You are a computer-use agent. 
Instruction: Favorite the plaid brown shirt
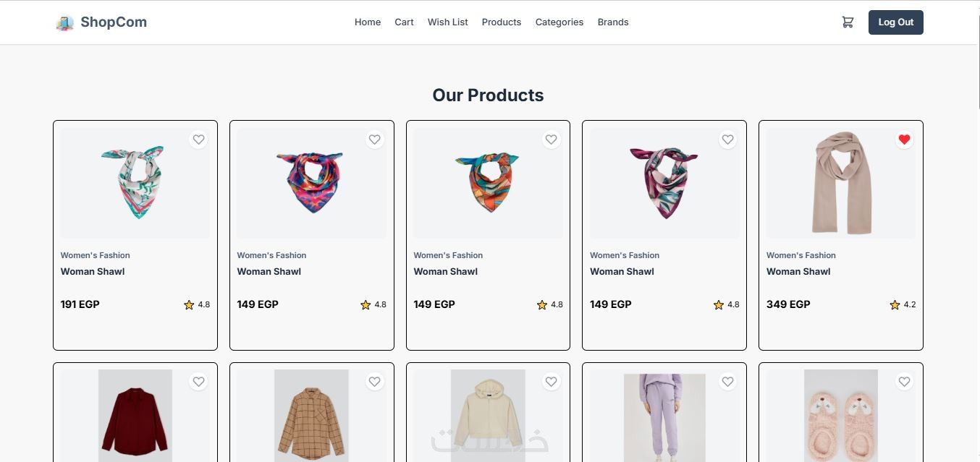tap(374, 382)
